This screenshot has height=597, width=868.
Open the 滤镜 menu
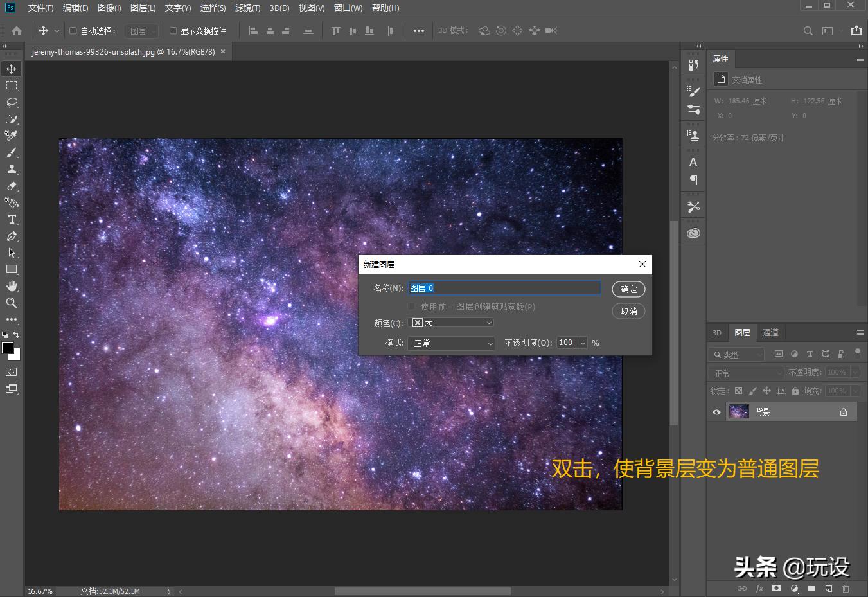pos(248,8)
